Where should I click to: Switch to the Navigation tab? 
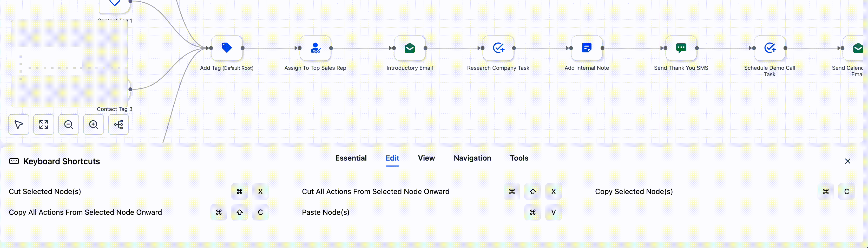pyautogui.click(x=472, y=158)
